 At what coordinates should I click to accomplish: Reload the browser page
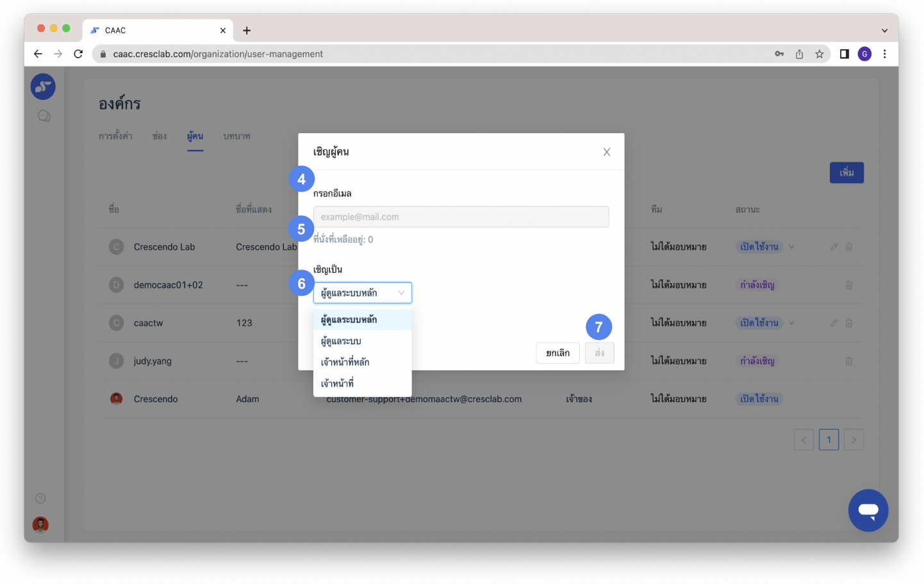(78, 54)
